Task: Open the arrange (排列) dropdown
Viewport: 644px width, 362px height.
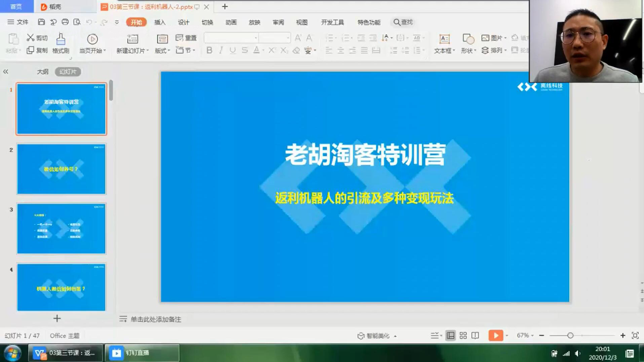Action: (494, 50)
